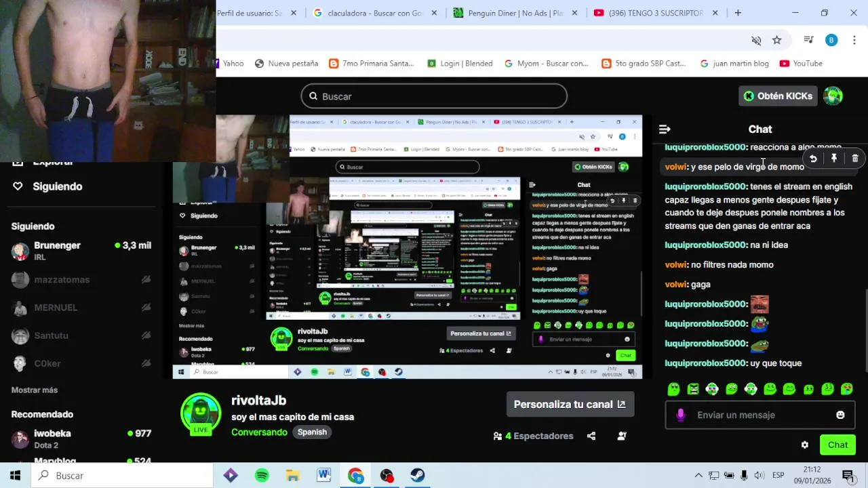868x488 pixels.
Task: Pin the highlighted chat message
Action: [x=834, y=159]
